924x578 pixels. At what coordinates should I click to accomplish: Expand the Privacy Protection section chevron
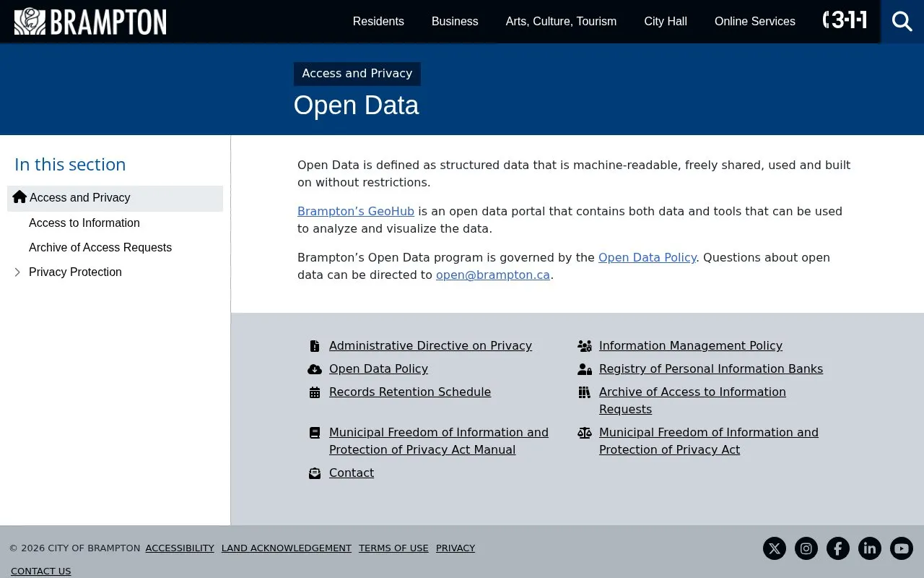click(x=17, y=272)
